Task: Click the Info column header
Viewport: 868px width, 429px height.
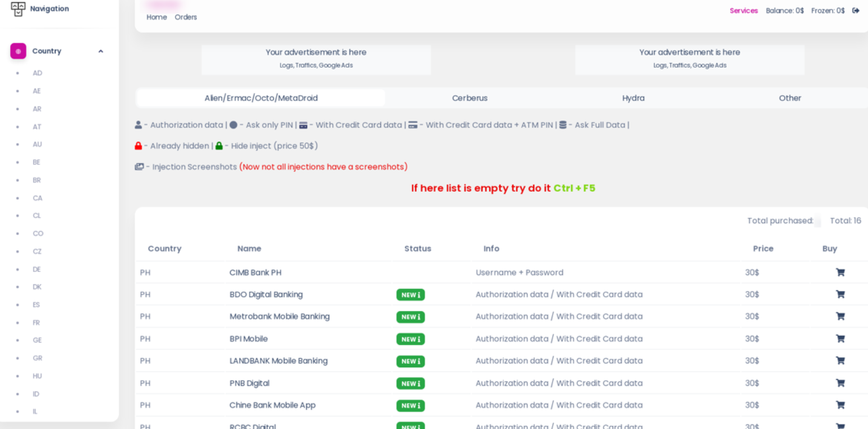Action: 492,249
